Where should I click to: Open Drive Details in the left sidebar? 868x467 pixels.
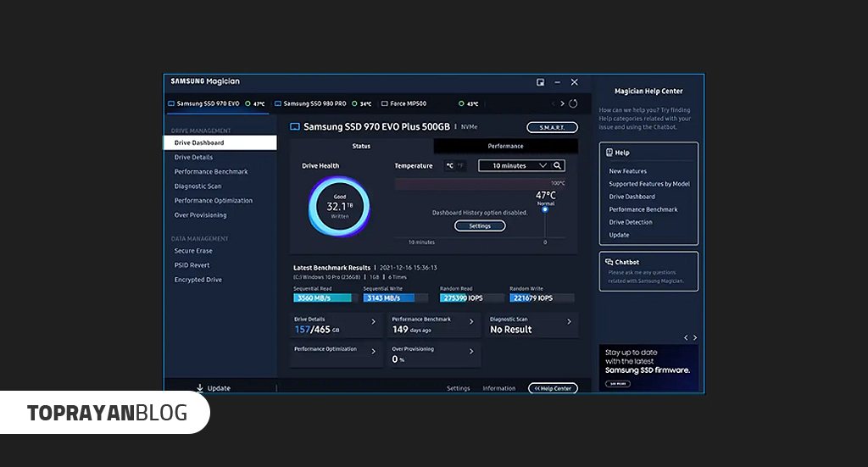(193, 157)
